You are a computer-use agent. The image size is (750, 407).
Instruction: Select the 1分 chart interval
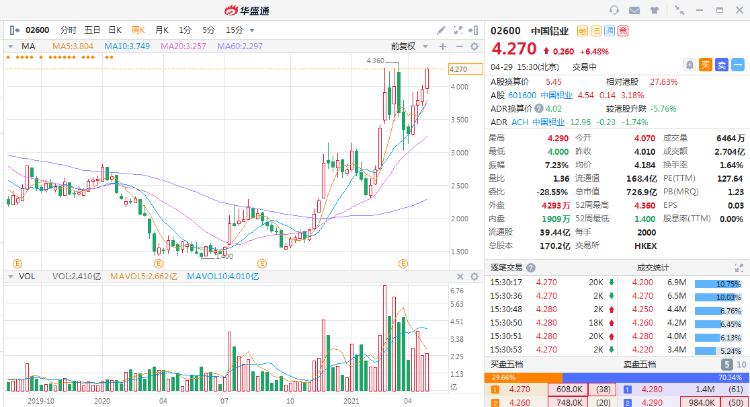(x=185, y=30)
